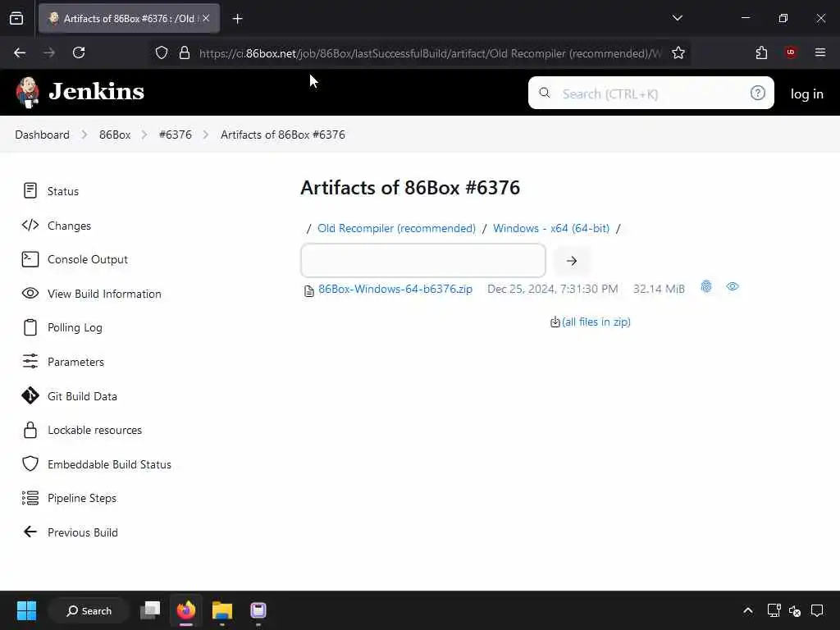Open the uBlock Origin extension icon

pyautogui.click(x=790, y=52)
